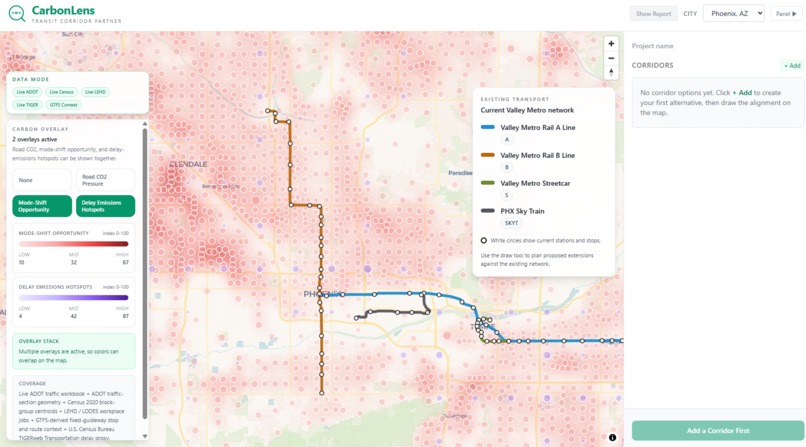Click the PHOENIX map label
The image size is (806, 447).
[322, 294]
